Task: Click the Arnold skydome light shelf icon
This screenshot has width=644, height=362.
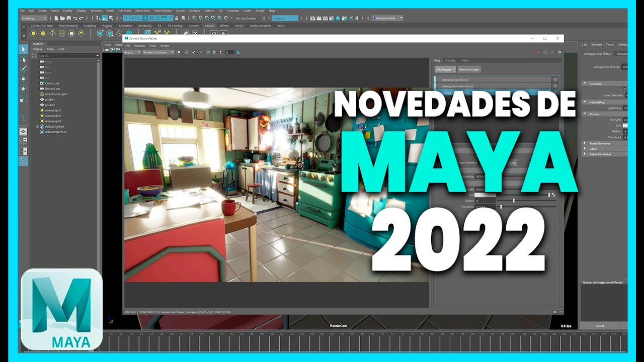Action: (62, 34)
